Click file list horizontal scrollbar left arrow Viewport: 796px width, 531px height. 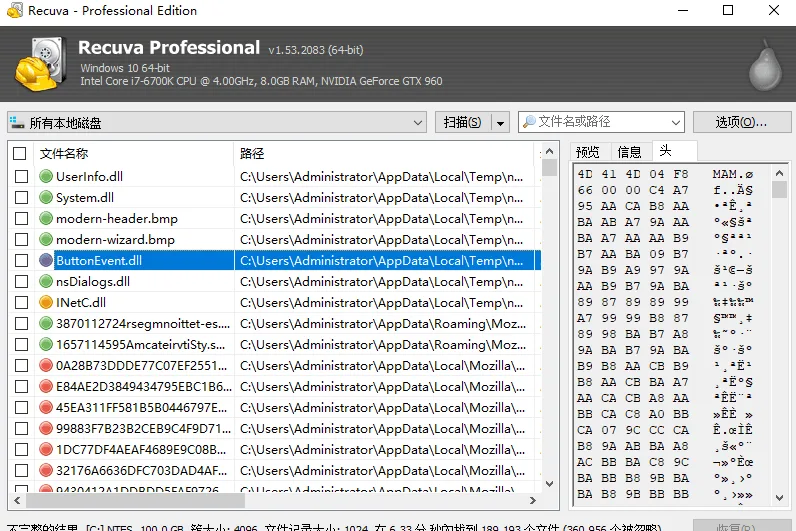pyautogui.click(x=17, y=501)
